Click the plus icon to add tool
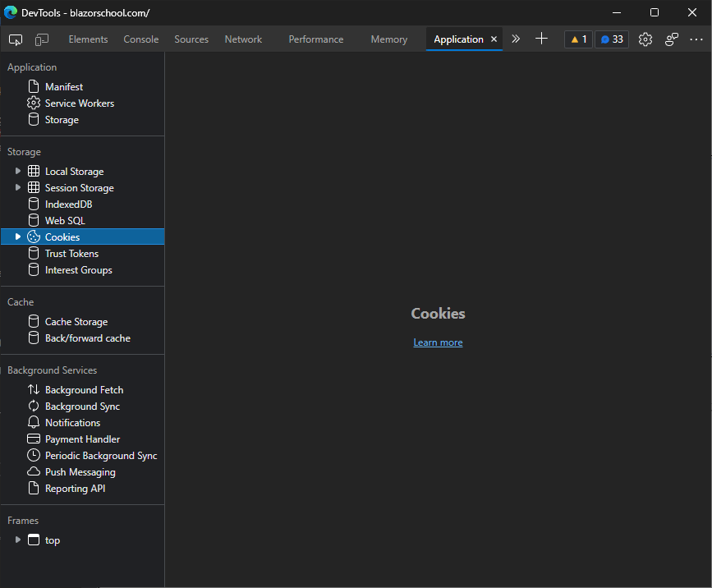 (541, 39)
